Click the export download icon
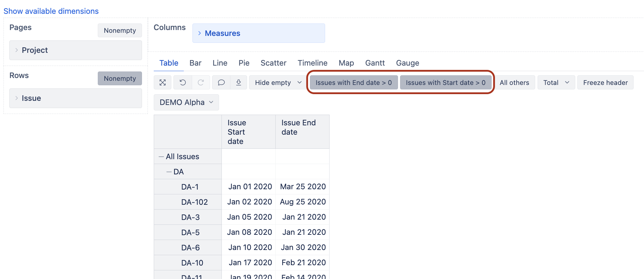644x279 pixels. click(x=238, y=83)
